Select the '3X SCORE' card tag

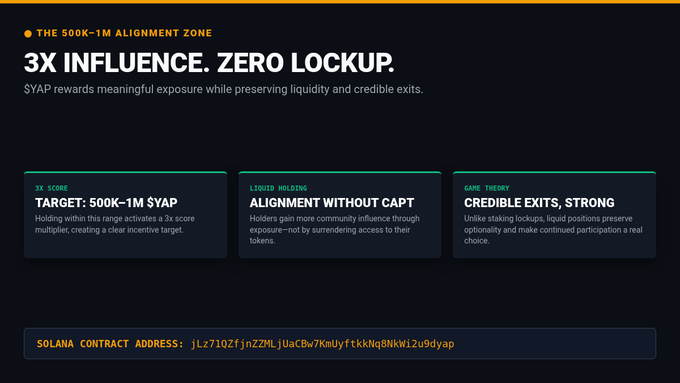(x=52, y=188)
